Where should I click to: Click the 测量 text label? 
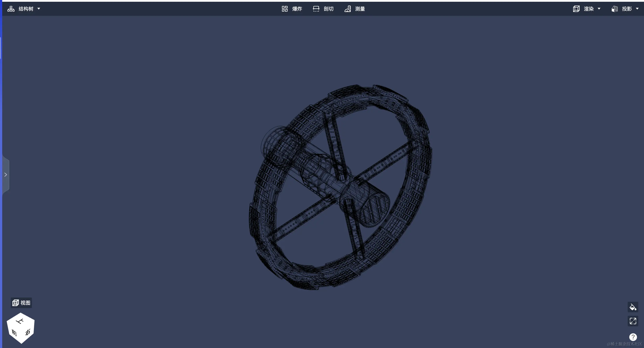[360, 9]
